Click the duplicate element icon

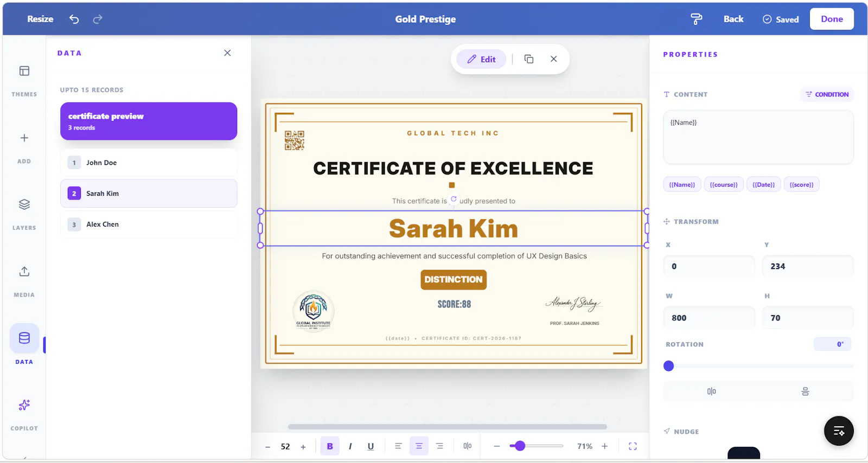[529, 59]
